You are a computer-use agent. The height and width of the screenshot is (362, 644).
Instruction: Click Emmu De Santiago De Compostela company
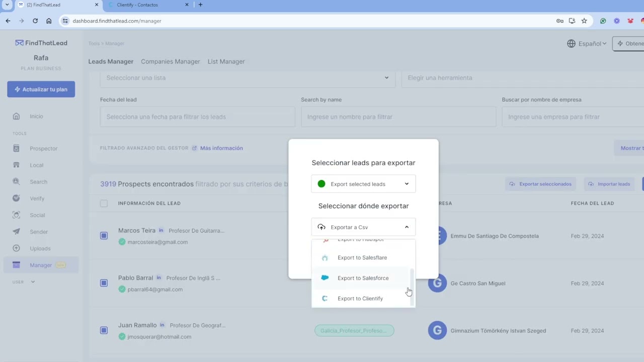[495, 236]
